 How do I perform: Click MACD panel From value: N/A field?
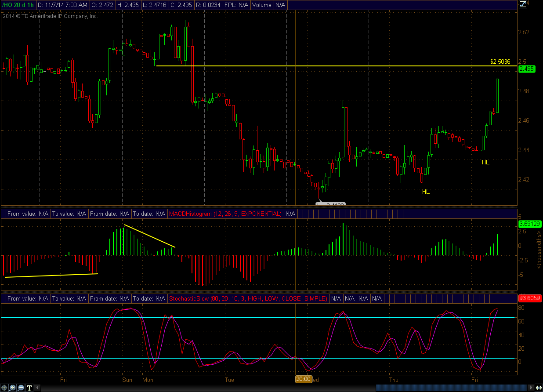[28, 214]
